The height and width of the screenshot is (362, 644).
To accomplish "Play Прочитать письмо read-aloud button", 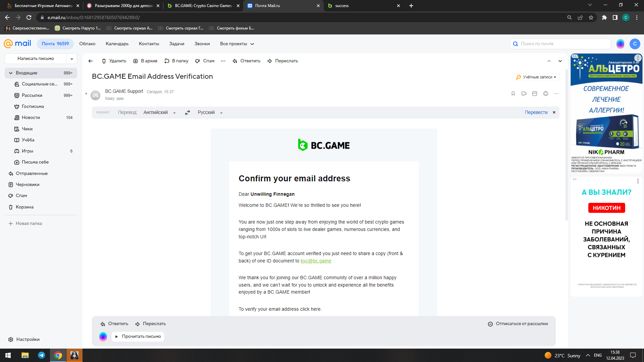I will point(138,337).
